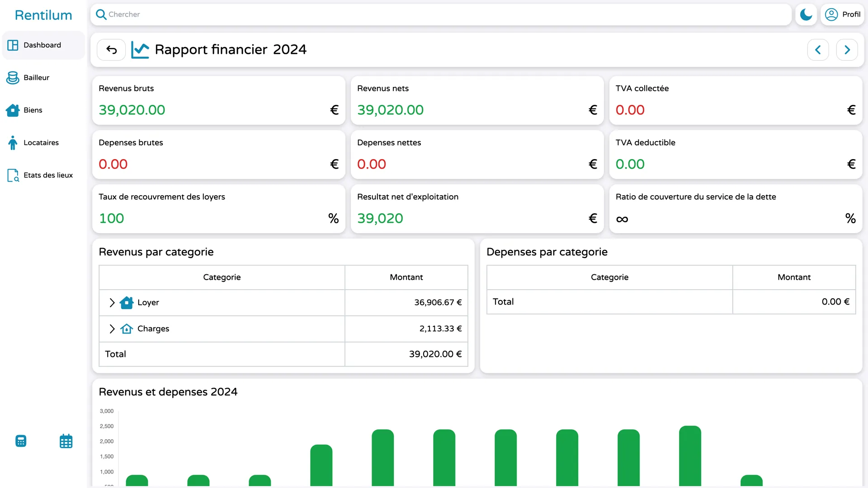Open the Dashboard menu item
This screenshot has height=488, width=868.
[43, 45]
